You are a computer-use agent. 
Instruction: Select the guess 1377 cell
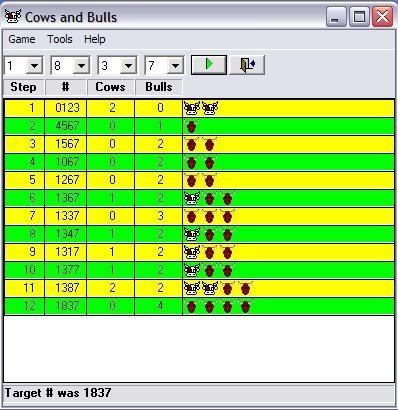tap(66, 270)
